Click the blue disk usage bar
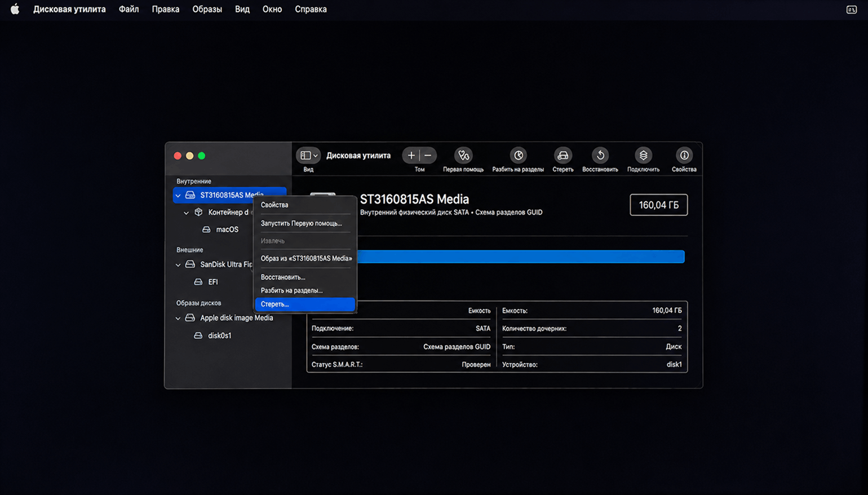The image size is (868, 495). 521,257
